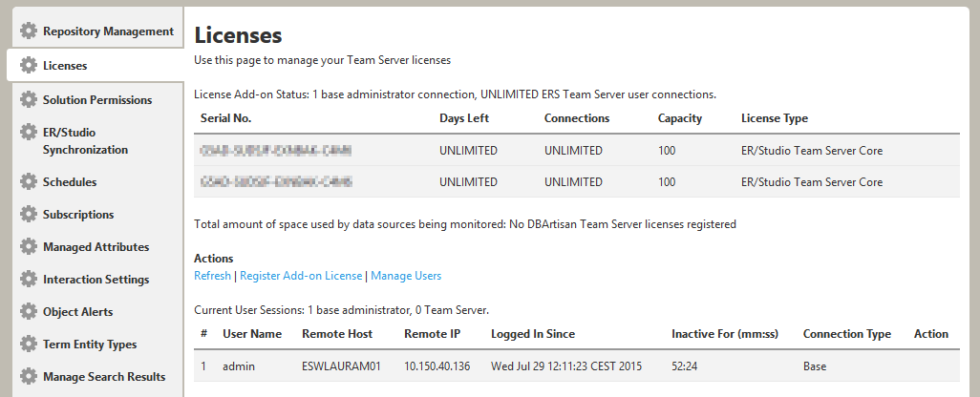Click the Licenses page heading
Image resolution: width=980 pixels, height=397 pixels.
click(238, 36)
